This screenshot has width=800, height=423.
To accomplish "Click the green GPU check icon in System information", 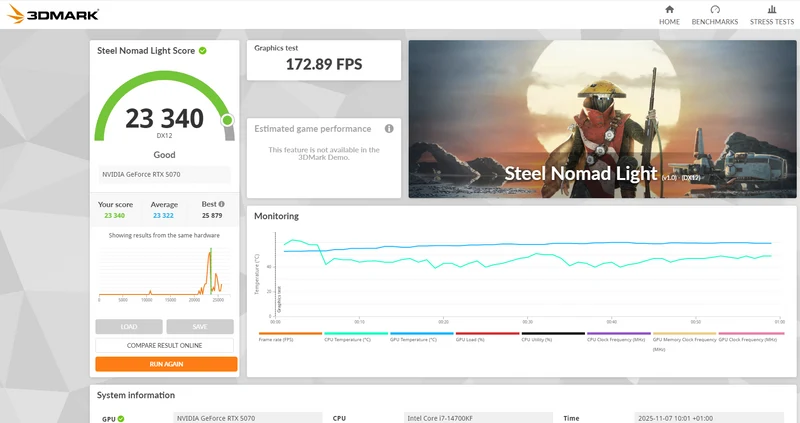I will click(x=121, y=419).
